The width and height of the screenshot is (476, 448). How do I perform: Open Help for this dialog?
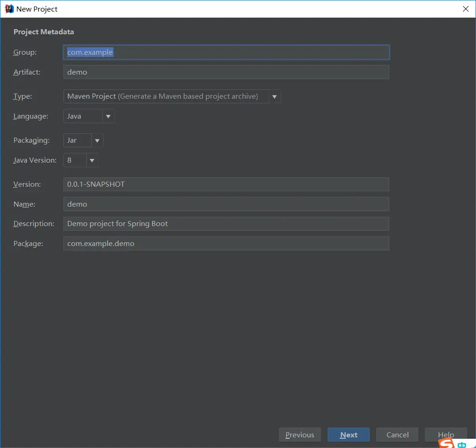click(x=446, y=435)
